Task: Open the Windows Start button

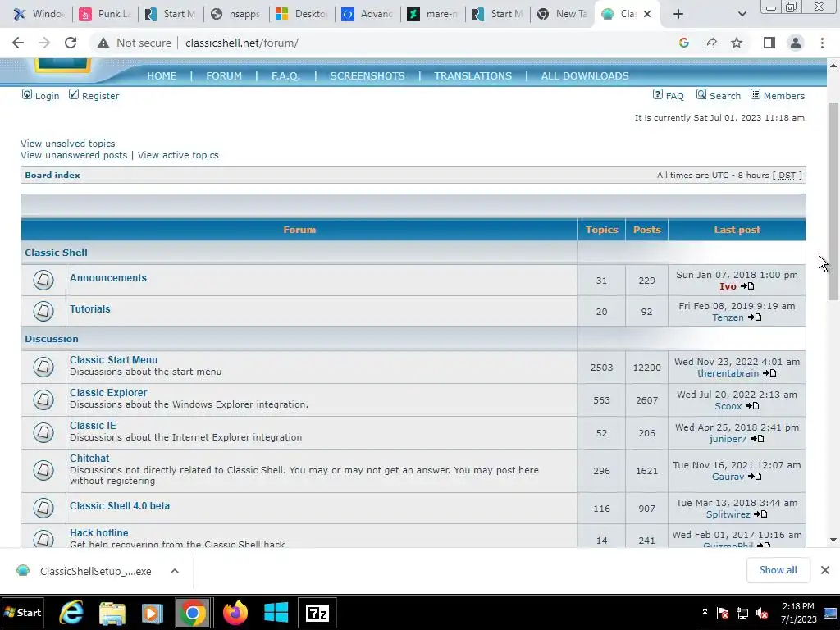Action: tap(22, 613)
